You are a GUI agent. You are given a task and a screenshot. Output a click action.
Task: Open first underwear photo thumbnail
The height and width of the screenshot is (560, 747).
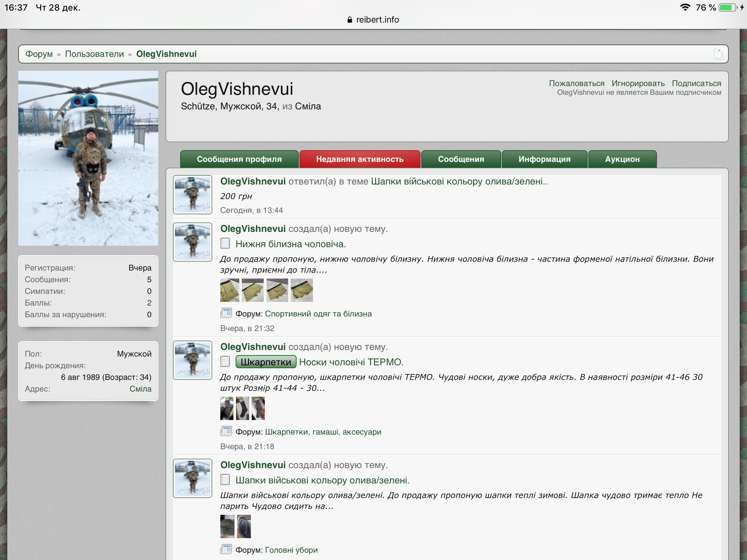point(230,290)
